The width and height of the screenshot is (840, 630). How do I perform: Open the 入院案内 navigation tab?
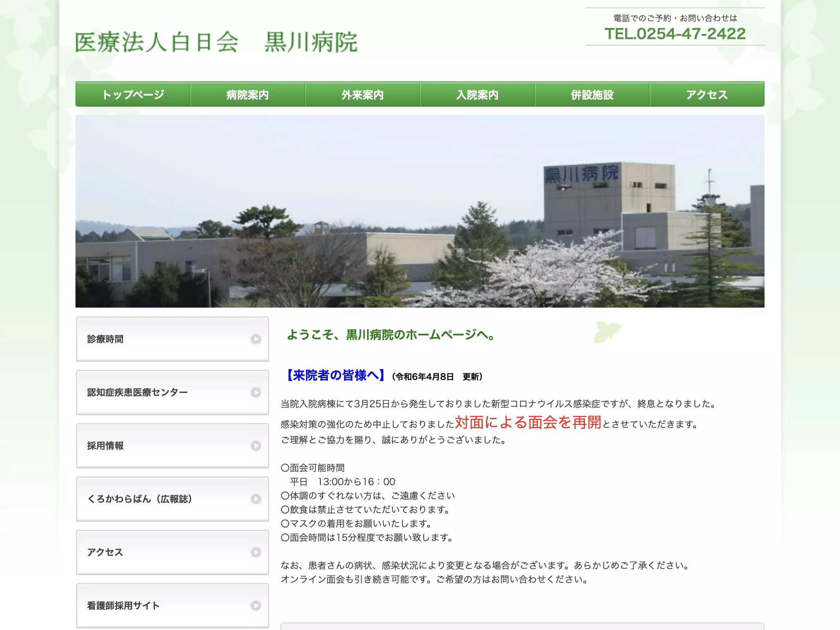point(477,94)
